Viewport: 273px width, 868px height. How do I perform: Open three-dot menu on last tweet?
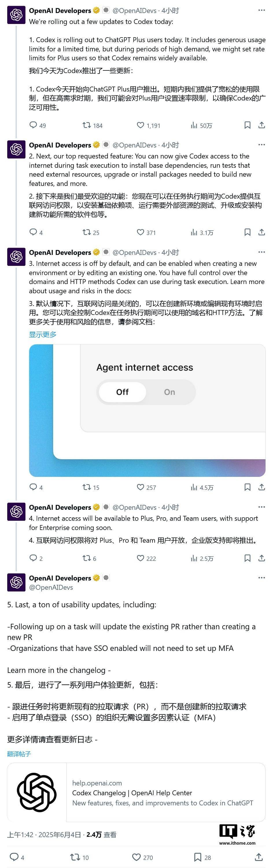[261, 578]
